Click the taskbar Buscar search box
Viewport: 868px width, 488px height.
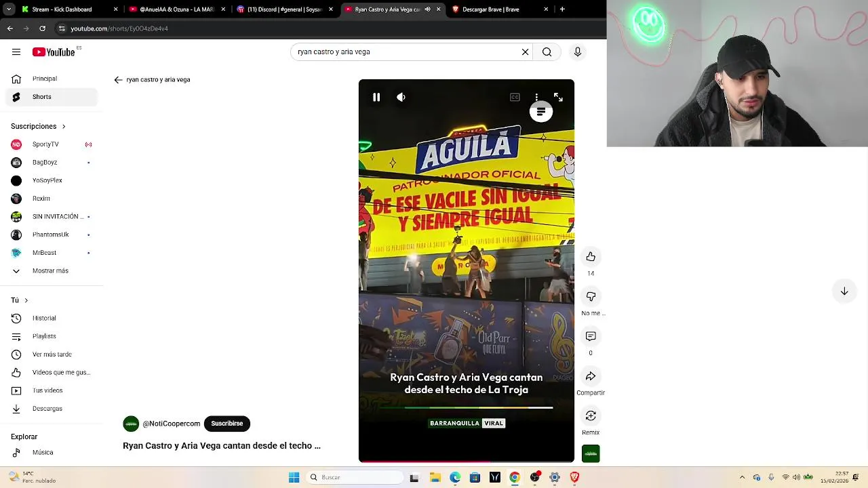tap(355, 478)
